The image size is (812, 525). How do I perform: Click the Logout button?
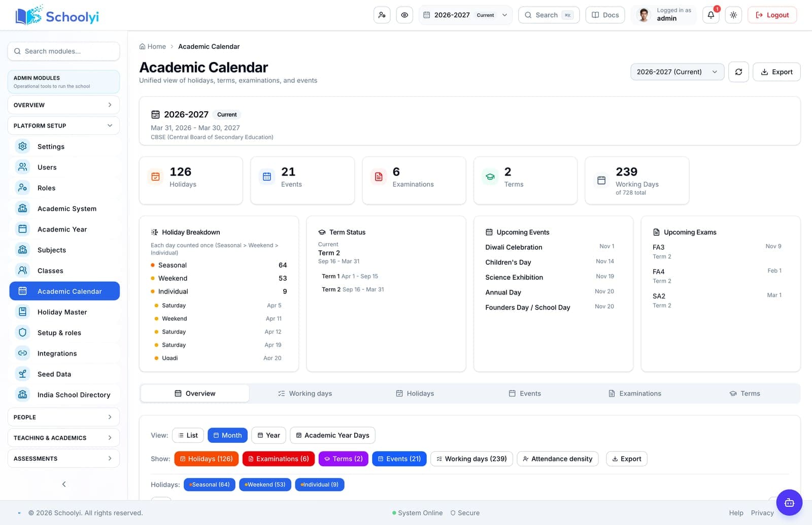[x=772, y=15]
